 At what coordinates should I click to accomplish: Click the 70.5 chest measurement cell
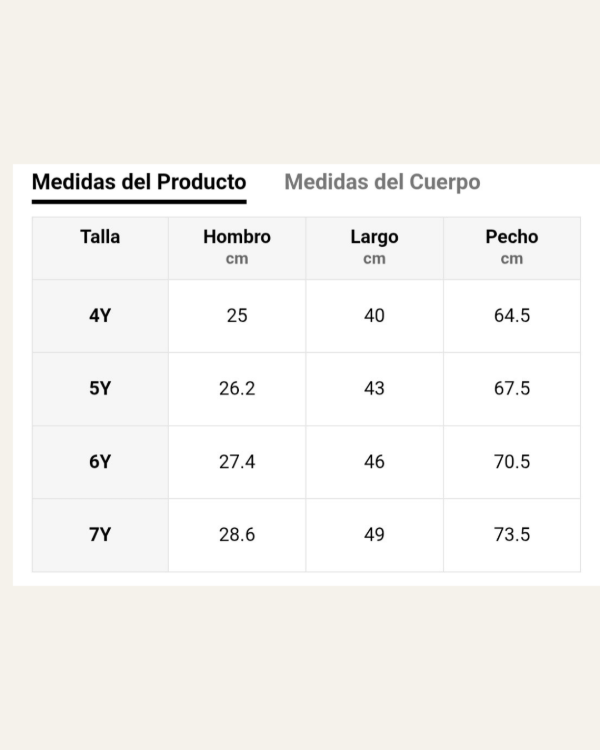pos(511,462)
